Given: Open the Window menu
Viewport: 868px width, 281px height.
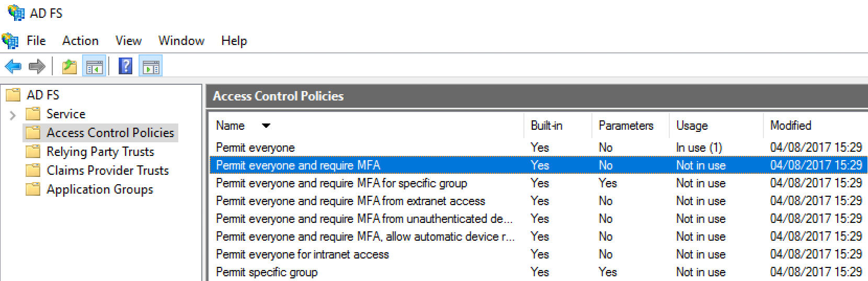Looking at the screenshot, I should click(181, 41).
